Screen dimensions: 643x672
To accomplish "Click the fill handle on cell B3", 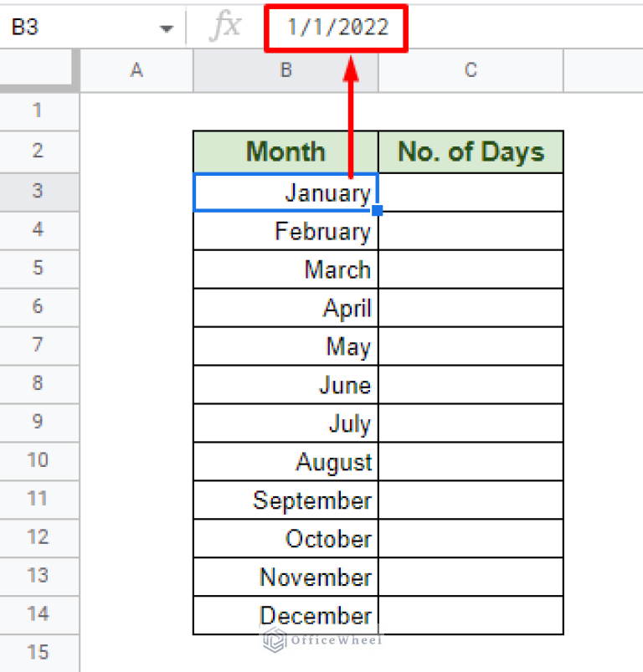I will coord(378,211).
